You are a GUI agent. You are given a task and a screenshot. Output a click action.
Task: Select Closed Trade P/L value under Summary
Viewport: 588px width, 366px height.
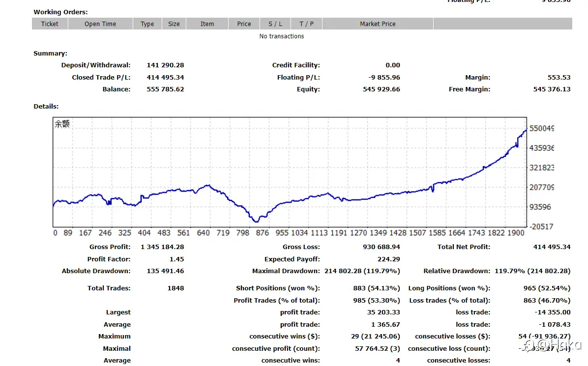[165, 78]
